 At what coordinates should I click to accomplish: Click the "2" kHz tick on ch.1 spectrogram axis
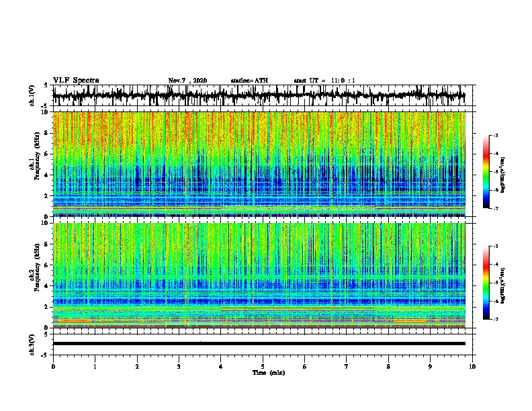[x=47, y=195]
